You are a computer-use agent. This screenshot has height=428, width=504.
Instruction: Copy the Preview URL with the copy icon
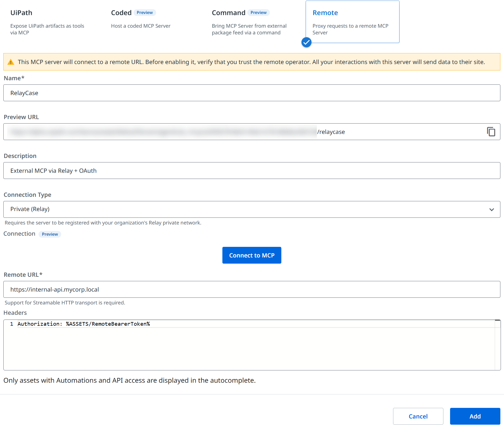tap(491, 132)
